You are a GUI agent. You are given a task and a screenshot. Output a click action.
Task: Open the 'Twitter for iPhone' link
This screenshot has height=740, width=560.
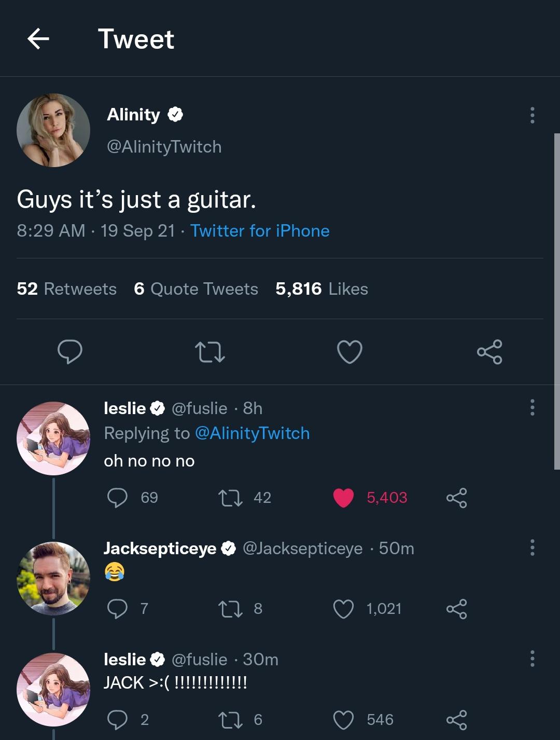click(260, 230)
